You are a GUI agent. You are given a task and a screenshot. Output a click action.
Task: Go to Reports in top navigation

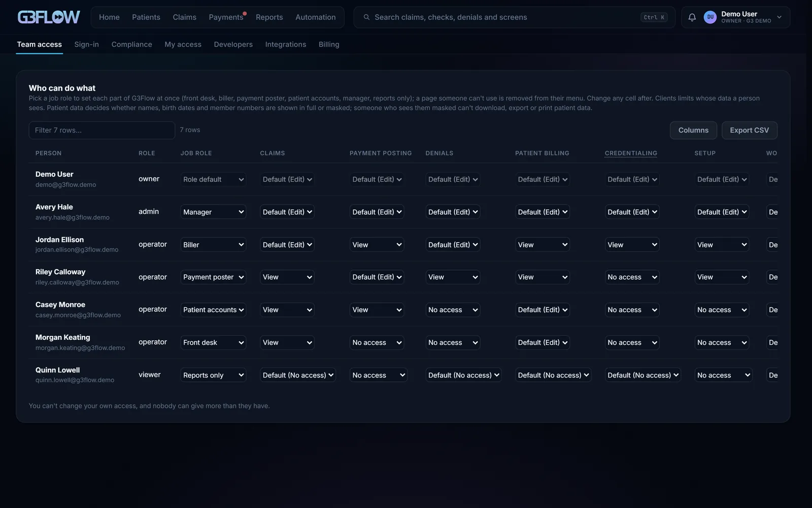[x=269, y=17]
